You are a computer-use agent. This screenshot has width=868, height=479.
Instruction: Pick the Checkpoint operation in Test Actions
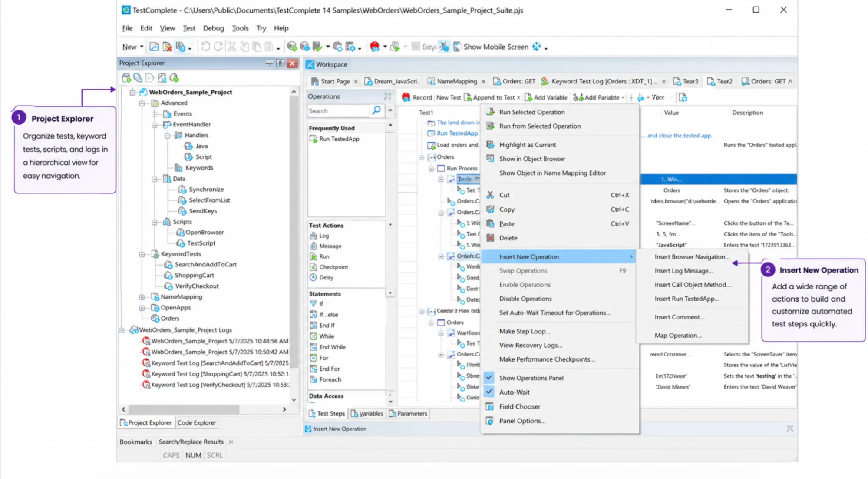[x=333, y=267]
